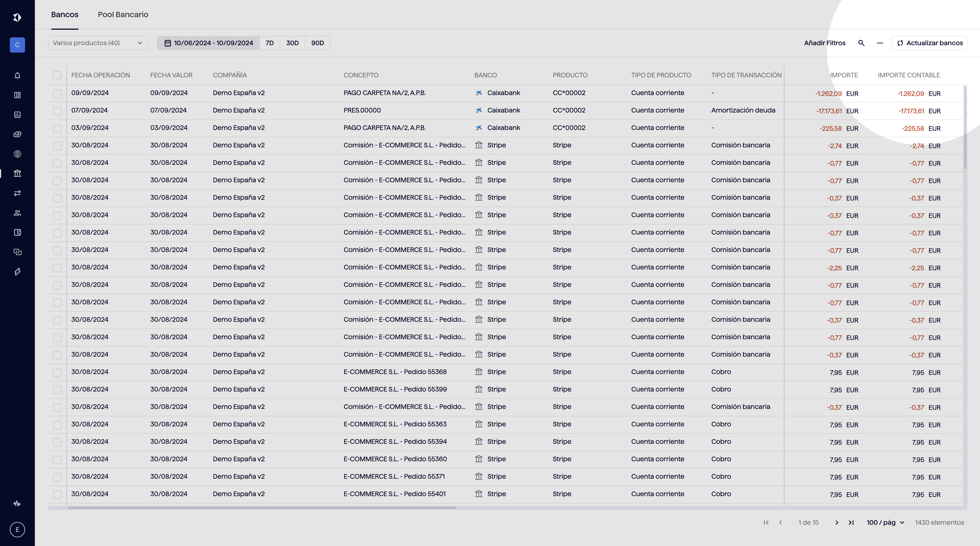Sort by BANCO column header
Image resolution: width=980 pixels, height=546 pixels.
point(485,75)
